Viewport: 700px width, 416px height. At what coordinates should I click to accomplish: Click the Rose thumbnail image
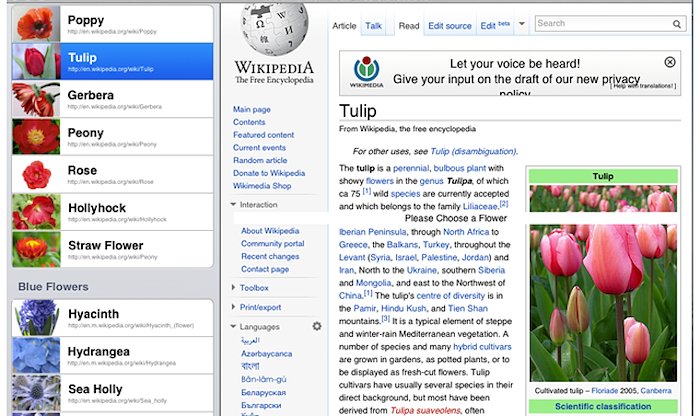(36, 174)
